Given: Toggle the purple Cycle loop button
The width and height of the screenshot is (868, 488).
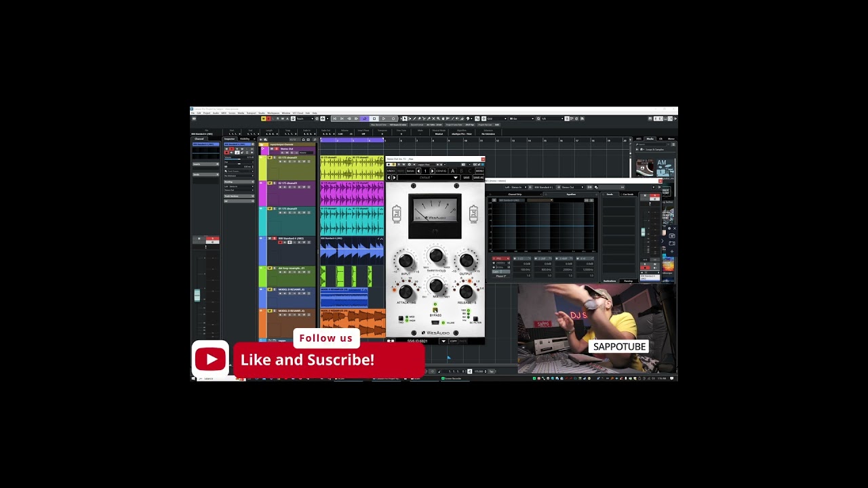Looking at the screenshot, I should (364, 119).
